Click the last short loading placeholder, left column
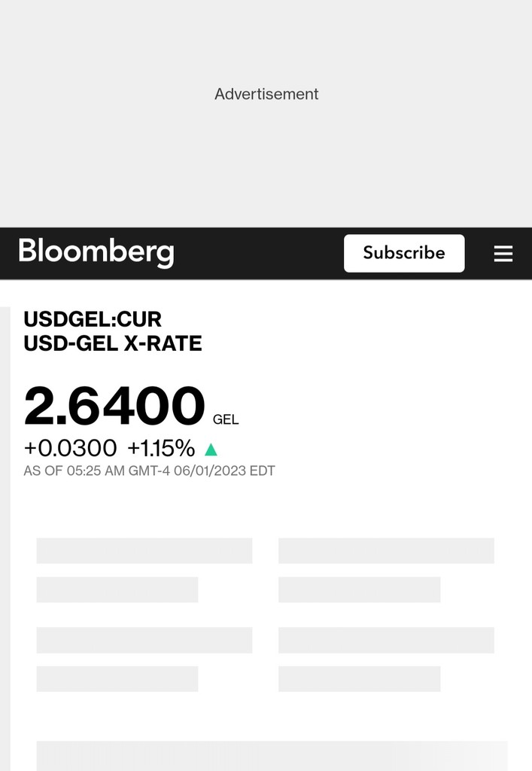 pyautogui.click(x=117, y=678)
